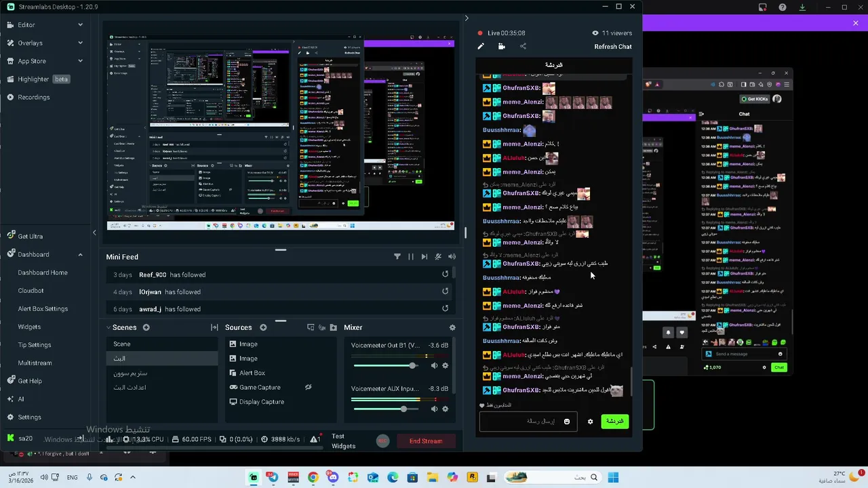Open Multistream from the Dashboard menu
The width and height of the screenshot is (868, 488).
35,363
